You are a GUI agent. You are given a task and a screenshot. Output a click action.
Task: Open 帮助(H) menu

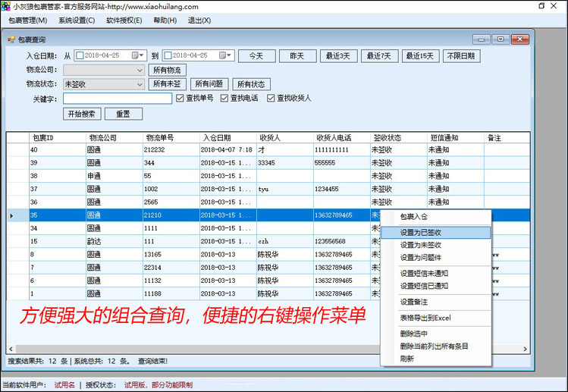pos(165,20)
